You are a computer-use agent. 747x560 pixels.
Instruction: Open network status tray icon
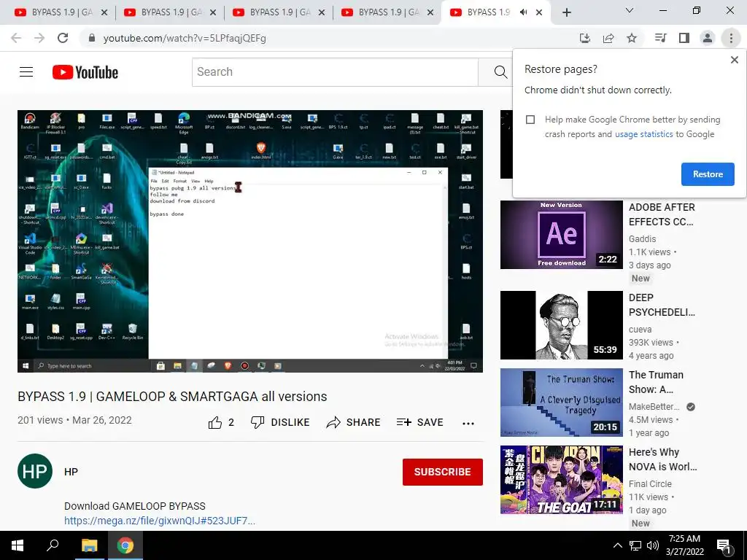pyautogui.click(x=635, y=545)
